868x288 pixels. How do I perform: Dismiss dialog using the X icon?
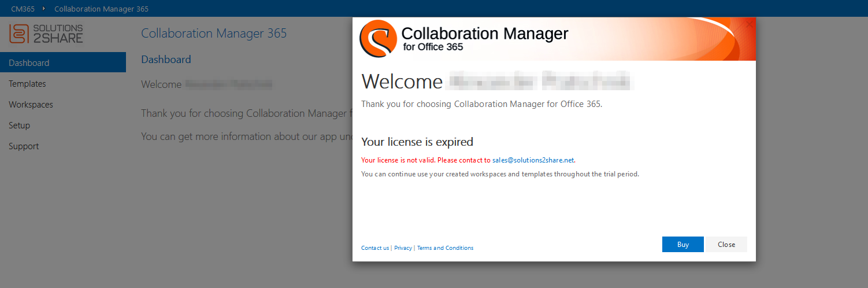point(750,24)
